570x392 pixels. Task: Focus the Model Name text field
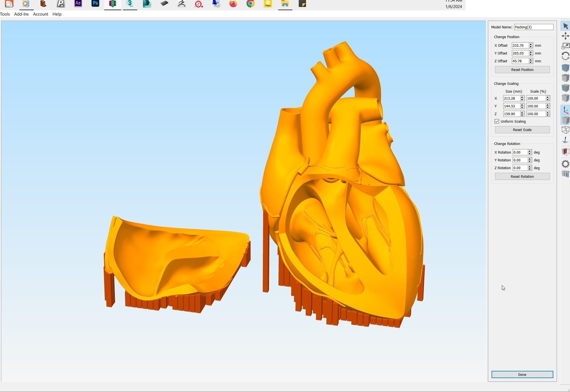[x=534, y=27]
